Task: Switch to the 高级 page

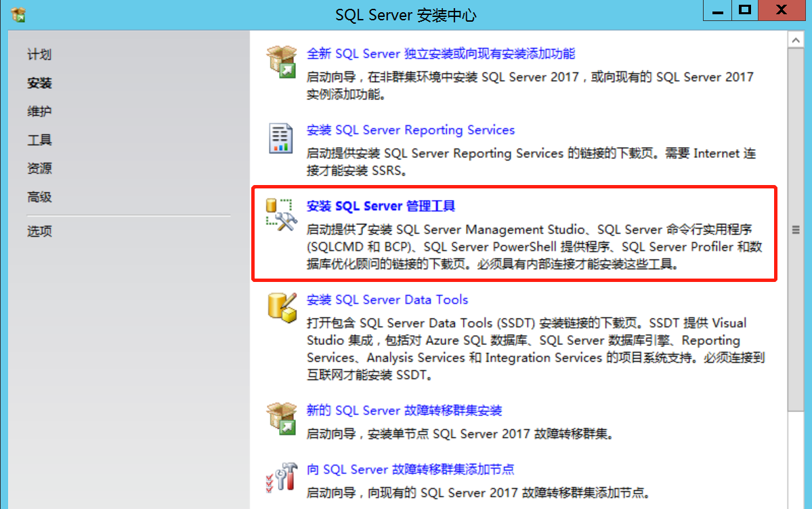Action: pyautogui.click(x=39, y=197)
